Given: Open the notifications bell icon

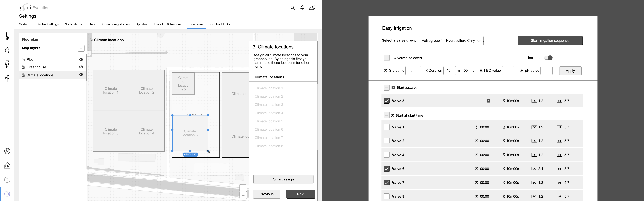Looking at the screenshot, I should (x=302, y=8).
